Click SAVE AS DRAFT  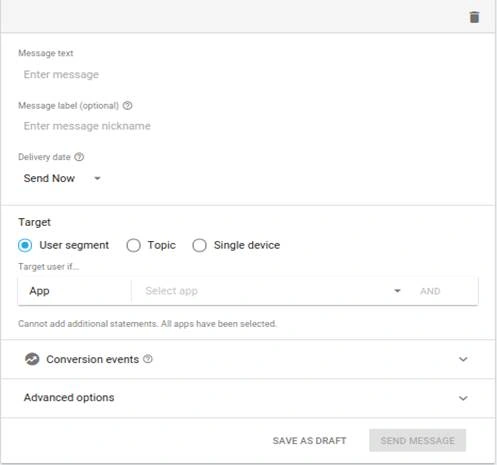309,441
